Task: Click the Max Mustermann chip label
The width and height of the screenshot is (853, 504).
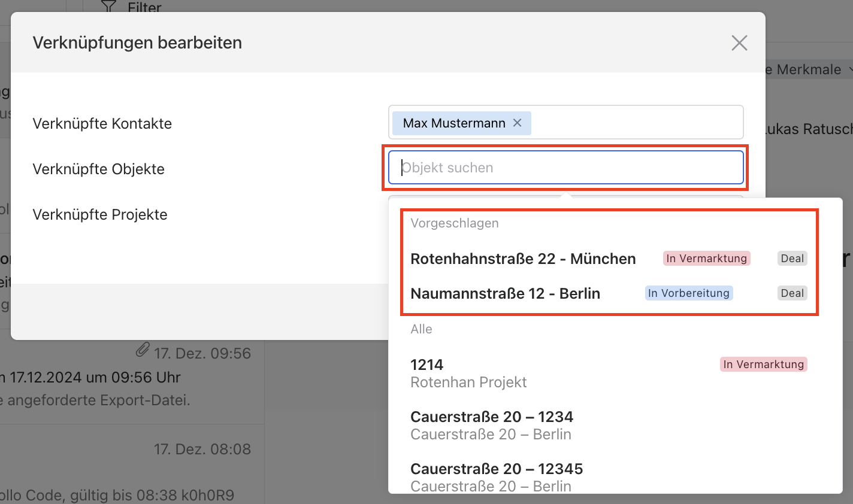Action: [453, 123]
